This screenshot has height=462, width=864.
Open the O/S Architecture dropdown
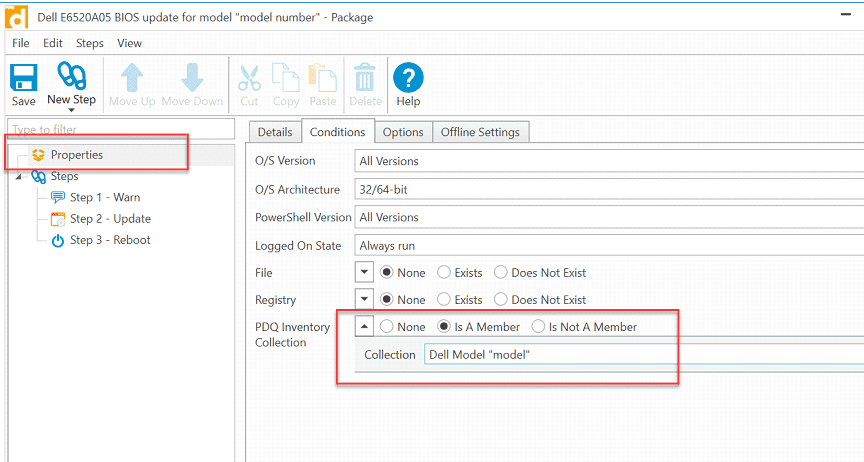609,189
